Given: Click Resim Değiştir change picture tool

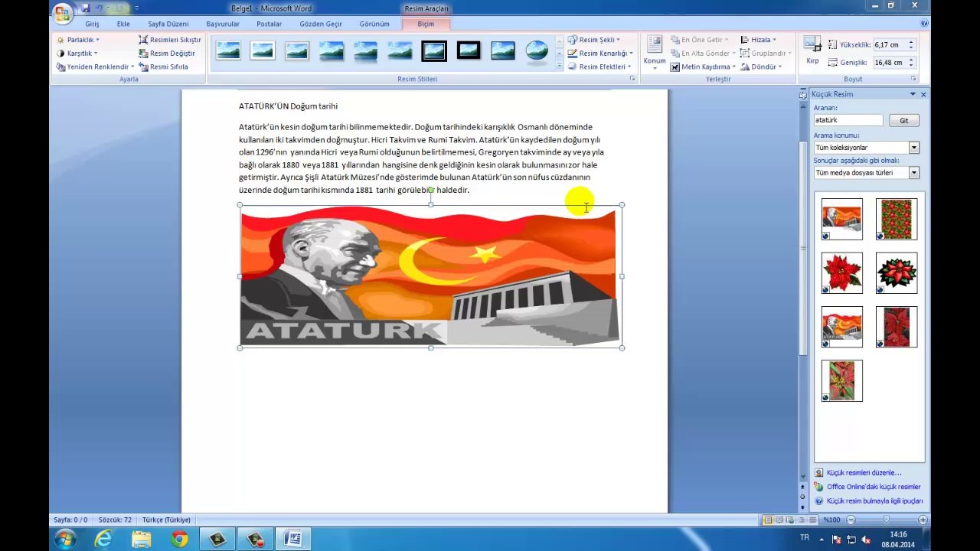Looking at the screenshot, I should [x=167, y=54].
